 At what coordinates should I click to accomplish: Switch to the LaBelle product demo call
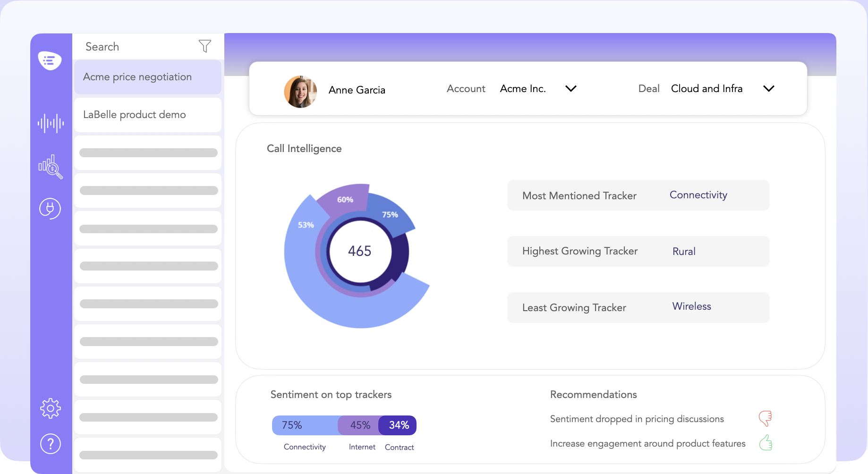[147, 115]
